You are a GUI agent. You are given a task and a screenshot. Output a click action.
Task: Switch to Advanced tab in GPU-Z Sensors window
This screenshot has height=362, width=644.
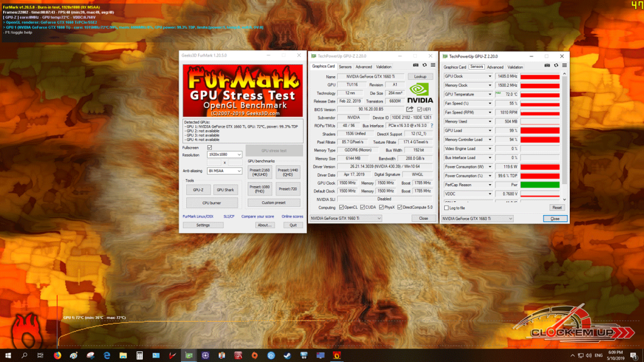tap(495, 67)
